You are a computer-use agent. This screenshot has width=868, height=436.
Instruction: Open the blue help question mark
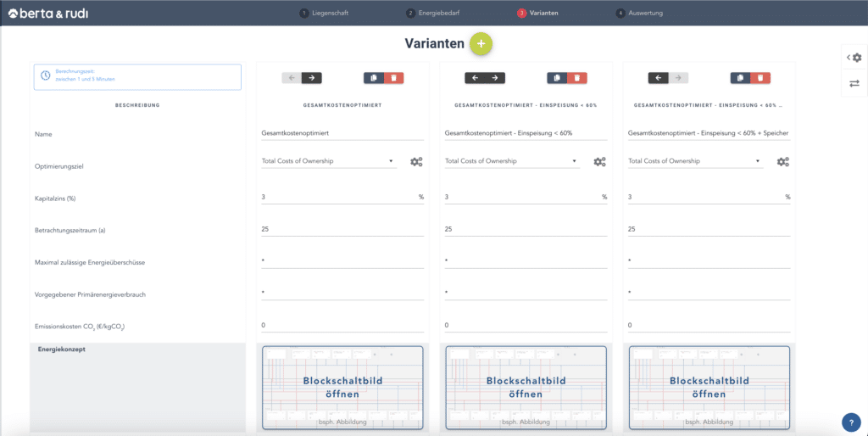point(851,422)
